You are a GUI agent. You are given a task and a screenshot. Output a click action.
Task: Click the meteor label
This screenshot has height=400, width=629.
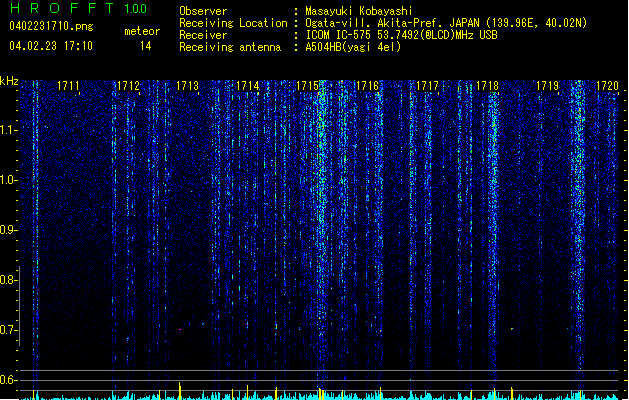142,31
